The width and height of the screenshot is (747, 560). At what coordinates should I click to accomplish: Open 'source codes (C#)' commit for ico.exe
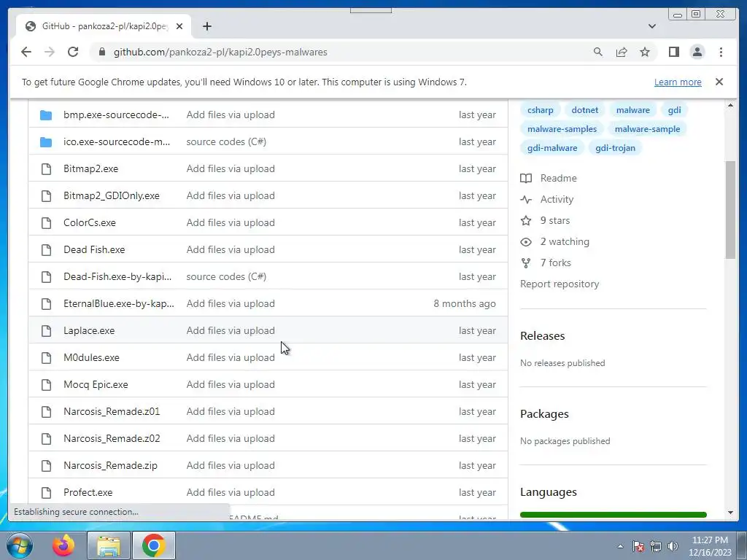click(226, 142)
